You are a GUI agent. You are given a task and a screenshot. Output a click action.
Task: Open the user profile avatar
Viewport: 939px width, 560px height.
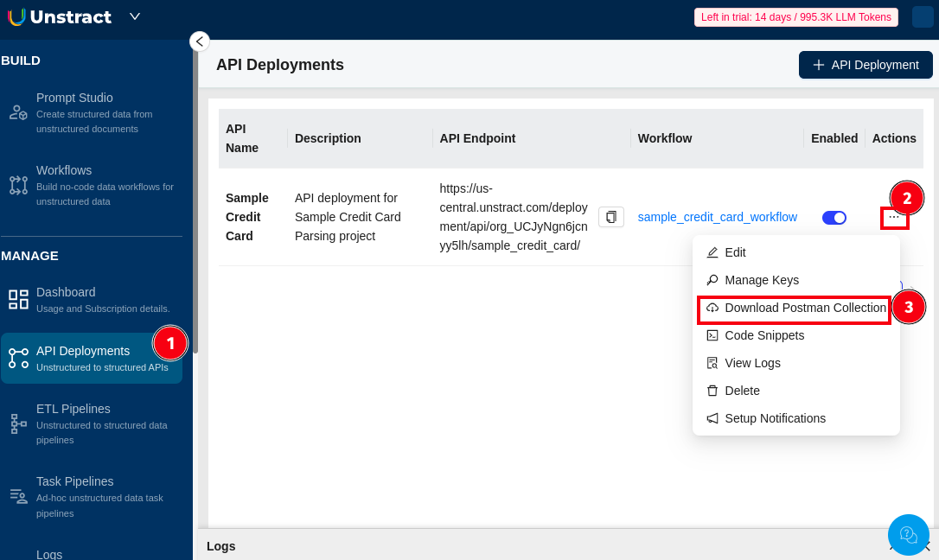[x=923, y=16]
